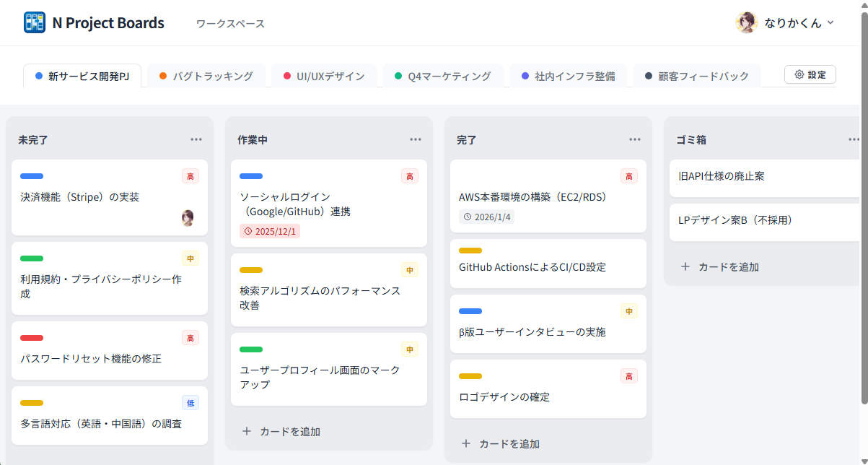Open the 作業中 column options menu

416,139
